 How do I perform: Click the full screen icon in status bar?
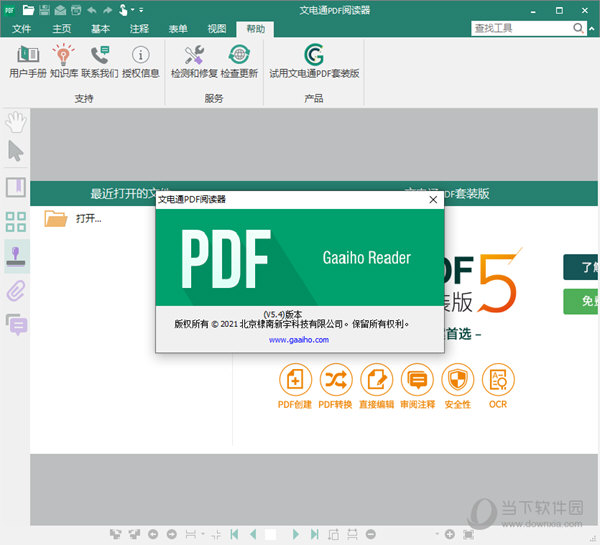tap(468, 534)
